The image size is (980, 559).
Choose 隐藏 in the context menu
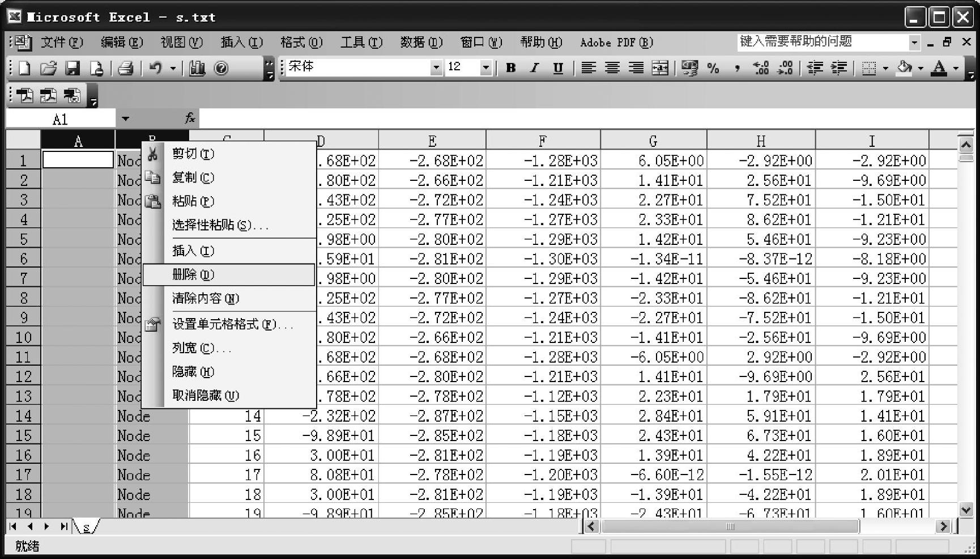pyautogui.click(x=229, y=372)
